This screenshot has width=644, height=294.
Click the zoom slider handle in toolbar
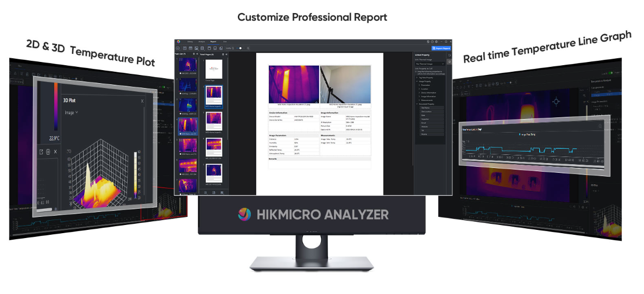(x=241, y=48)
